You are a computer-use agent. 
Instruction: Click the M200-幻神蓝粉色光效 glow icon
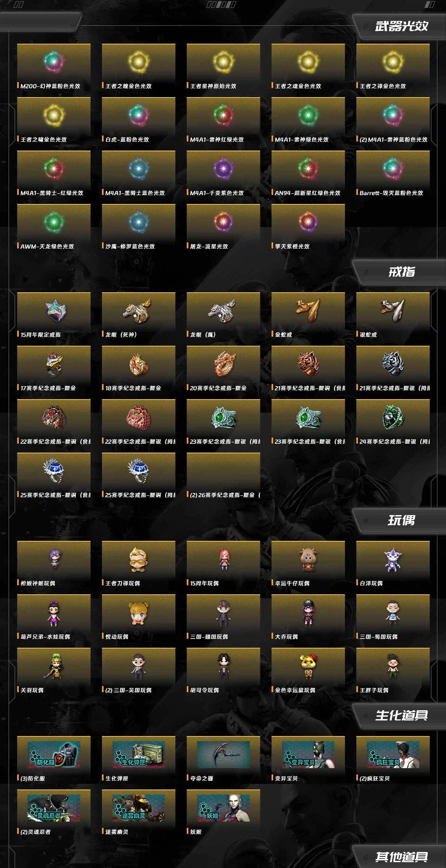coord(54,61)
